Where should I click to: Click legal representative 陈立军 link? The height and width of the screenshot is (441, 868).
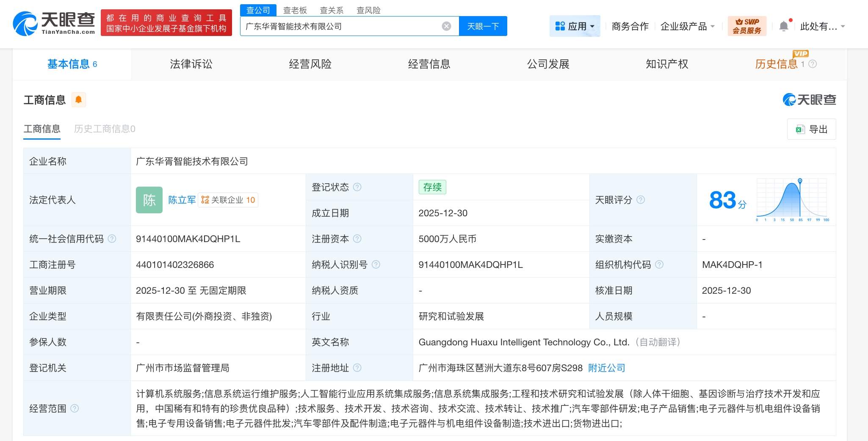pos(182,200)
